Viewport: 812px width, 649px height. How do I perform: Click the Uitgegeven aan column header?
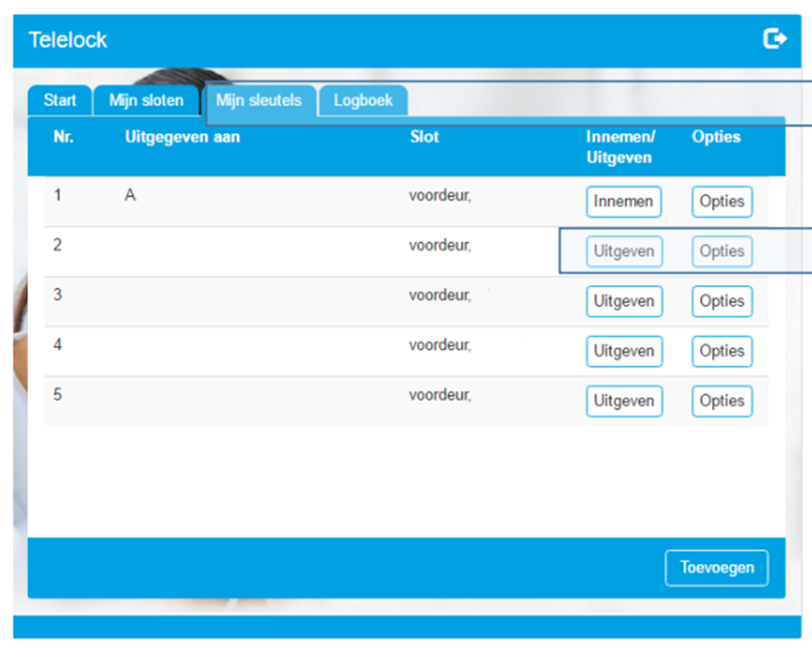point(182,137)
